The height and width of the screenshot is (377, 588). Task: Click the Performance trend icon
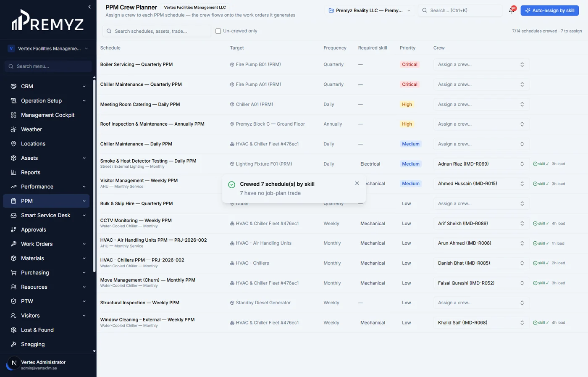(13, 186)
